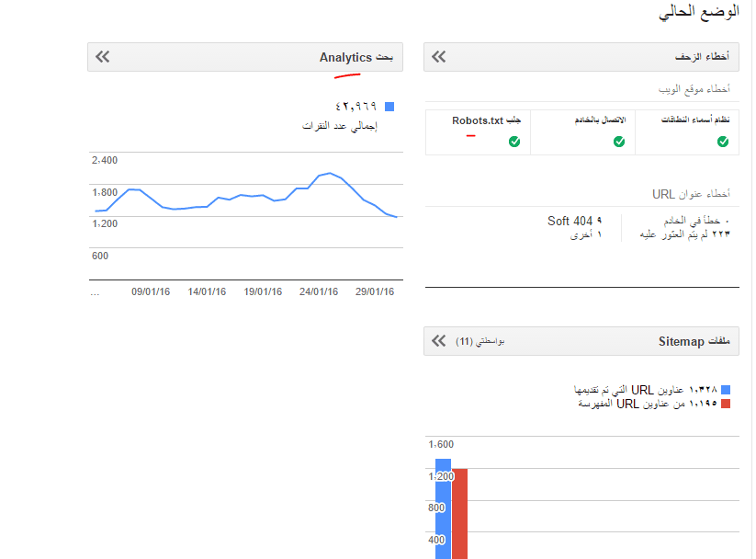Click green checkmark under server connectivity column
756x559 pixels.
point(619,142)
